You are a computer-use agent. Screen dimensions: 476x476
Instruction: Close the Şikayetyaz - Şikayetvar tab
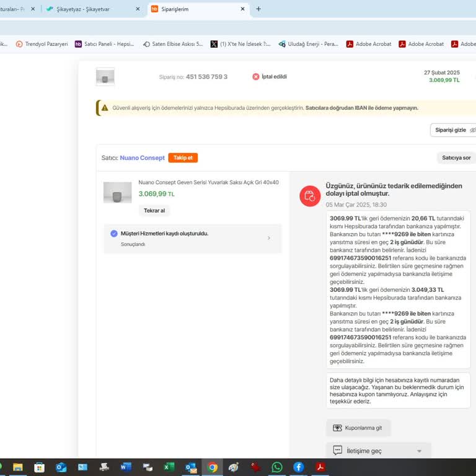(x=138, y=9)
